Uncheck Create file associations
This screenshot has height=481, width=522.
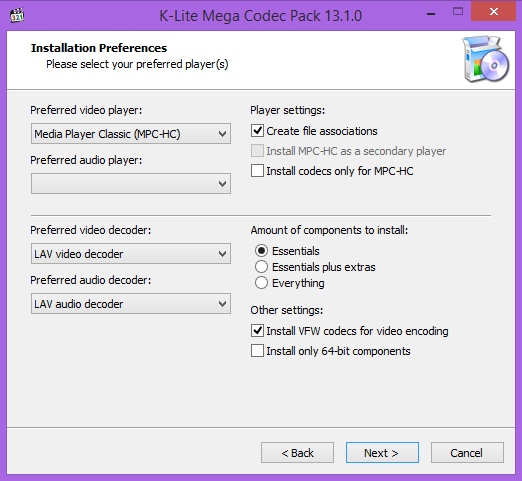[x=257, y=131]
